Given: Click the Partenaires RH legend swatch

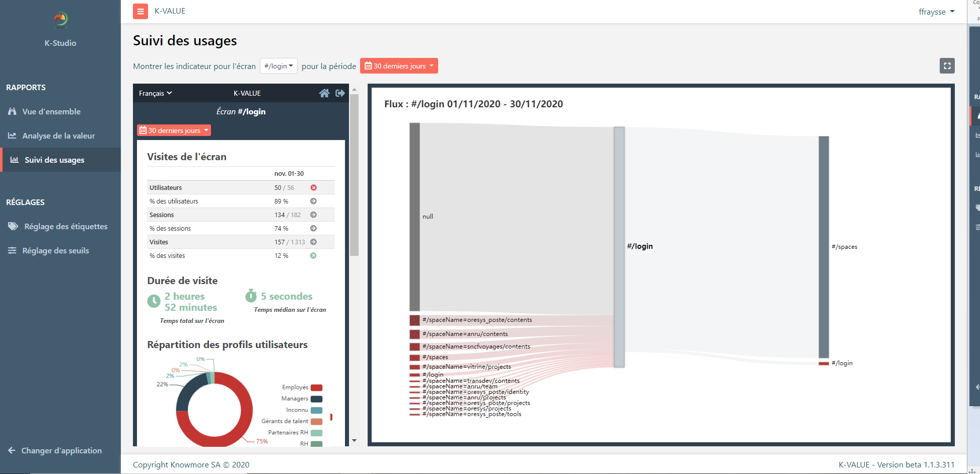Looking at the screenshot, I should point(316,433).
